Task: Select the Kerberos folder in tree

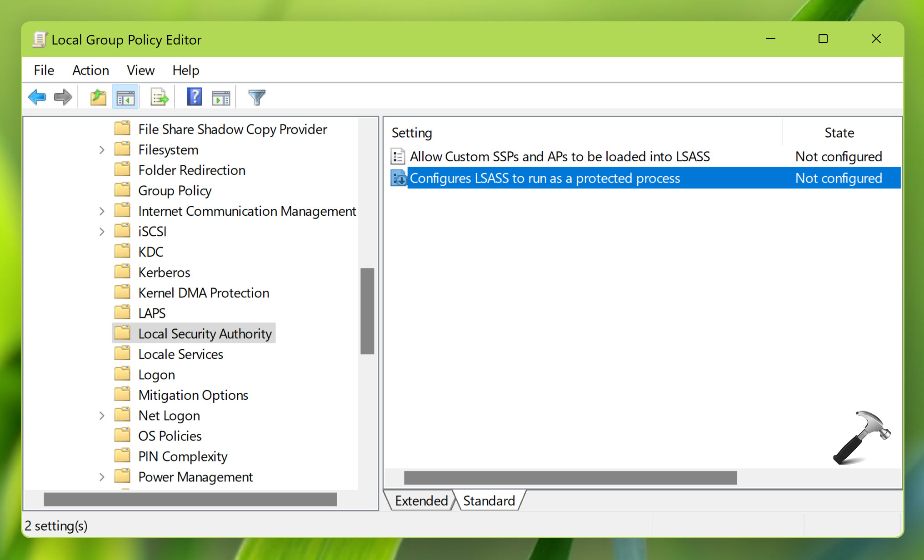Action: 164,273
